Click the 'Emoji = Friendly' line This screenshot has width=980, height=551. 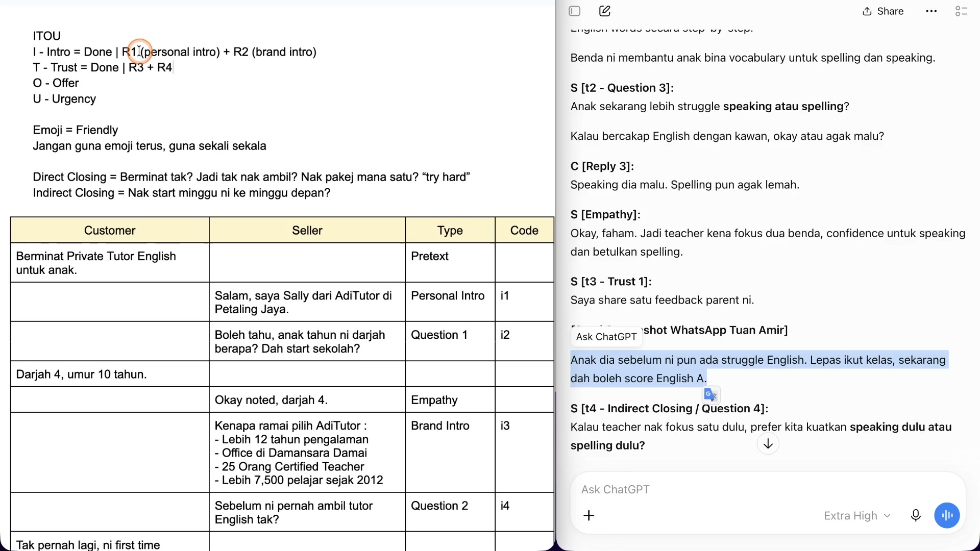(x=76, y=130)
